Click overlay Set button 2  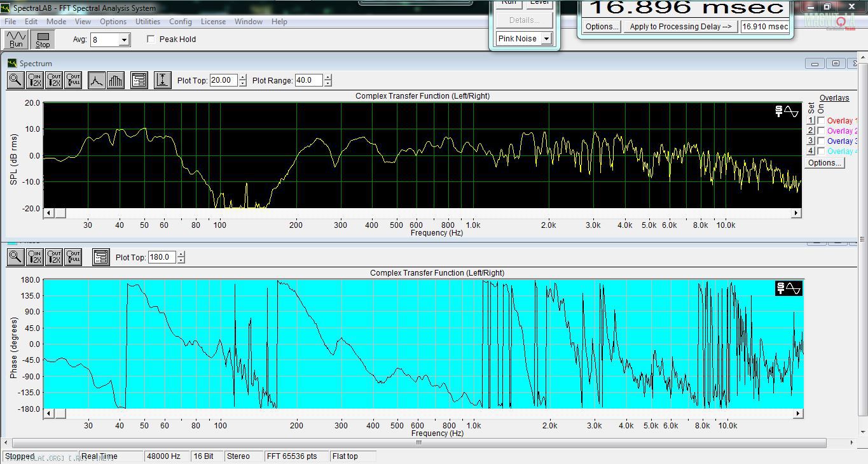811,130
